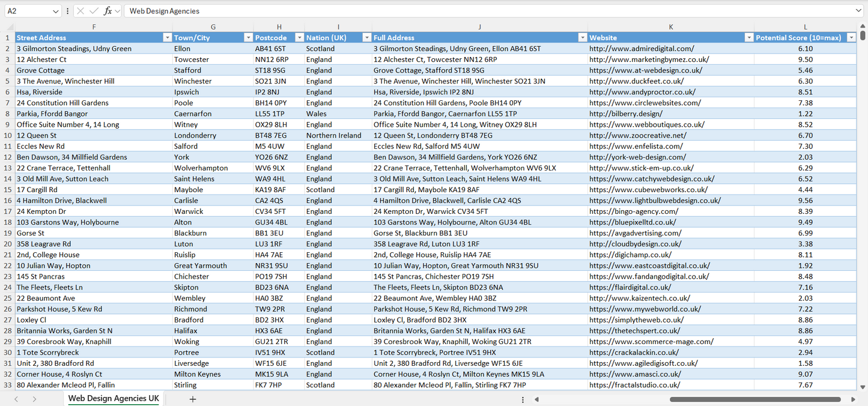Click horizontal scrollbar right arrow
Image resolution: width=868 pixels, height=406 pixels.
tap(853, 399)
